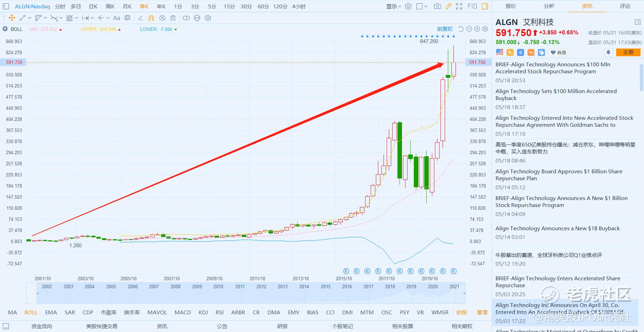Open the 显示 display dropdown

tap(394, 6)
